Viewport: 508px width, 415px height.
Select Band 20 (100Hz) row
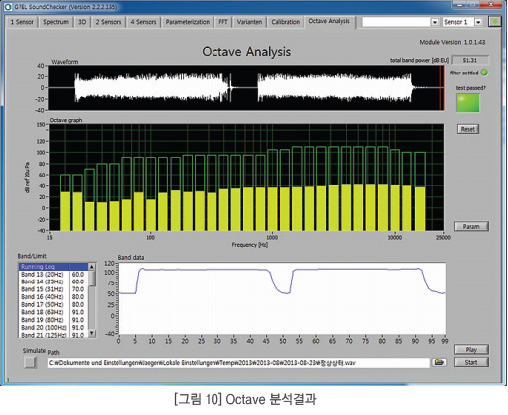pyautogui.click(x=53, y=328)
